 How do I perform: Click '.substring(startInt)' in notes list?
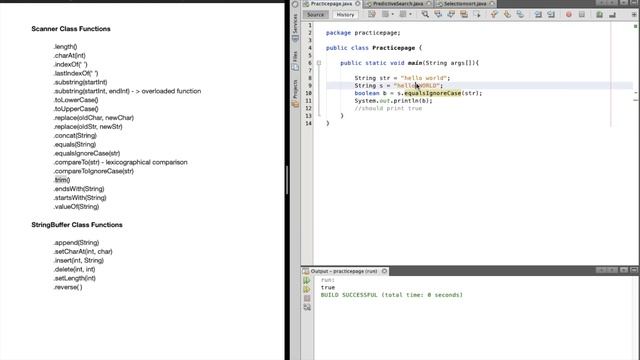coord(80,82)
